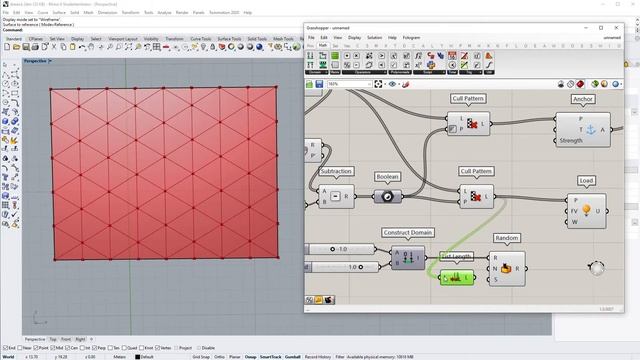
Task: Click the Cut scissors icon in Rhino toolbar
Action: click(54, 47)
